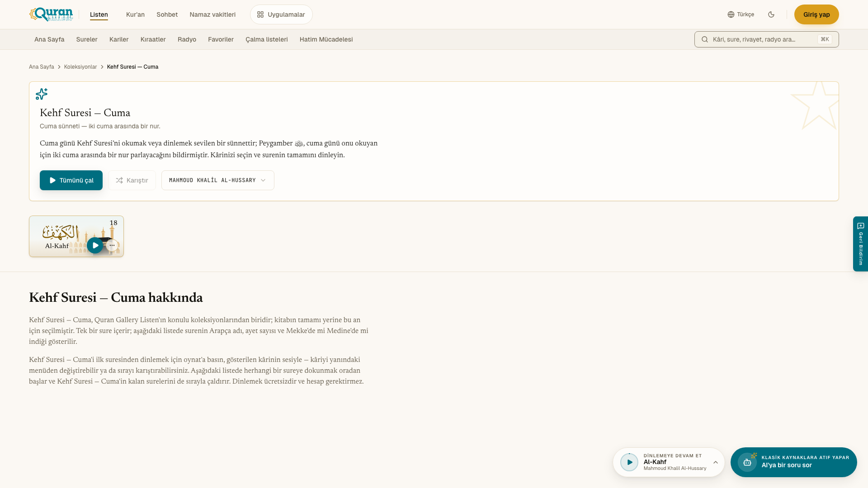
Task: Open Hatim Mücadelesi menu item
Action: coord(326,39)
